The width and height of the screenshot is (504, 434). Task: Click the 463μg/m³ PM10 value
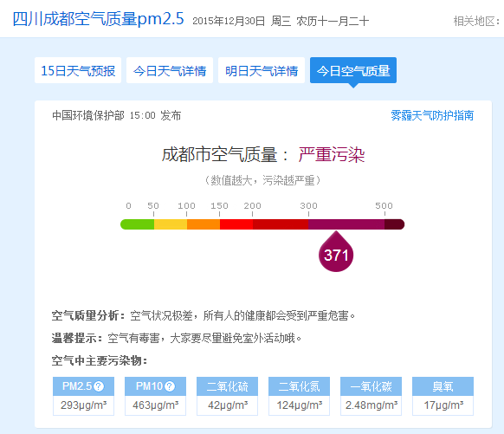coord(156,405)
